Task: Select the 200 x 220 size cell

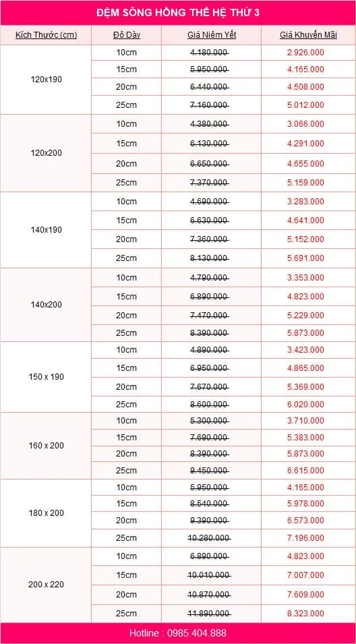Action: 46,585
